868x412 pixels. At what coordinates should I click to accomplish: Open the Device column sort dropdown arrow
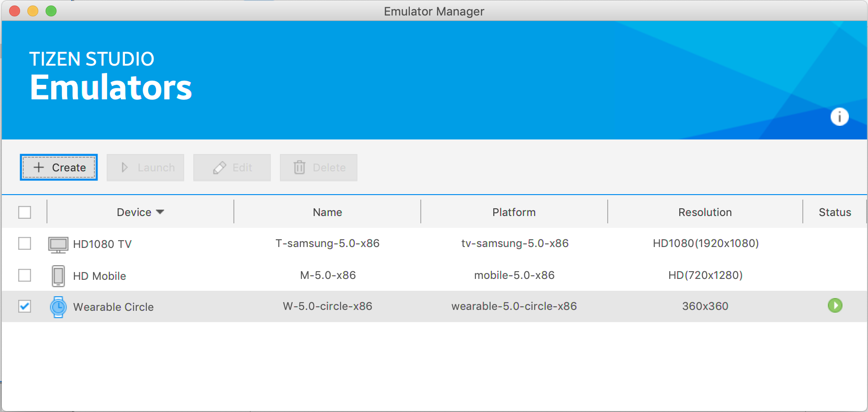click(x=160, y=212)
